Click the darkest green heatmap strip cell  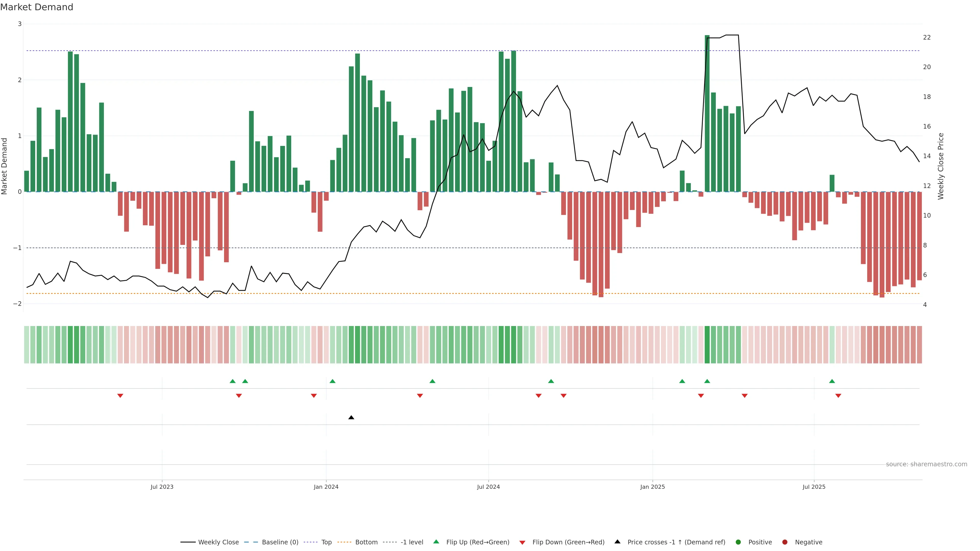(x=707, y=345)
